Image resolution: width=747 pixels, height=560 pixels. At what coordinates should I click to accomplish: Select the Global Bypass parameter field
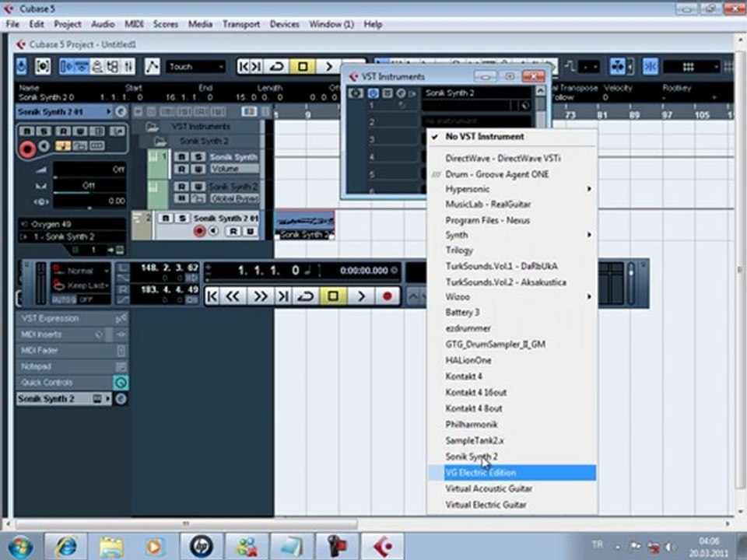(234, 198)
